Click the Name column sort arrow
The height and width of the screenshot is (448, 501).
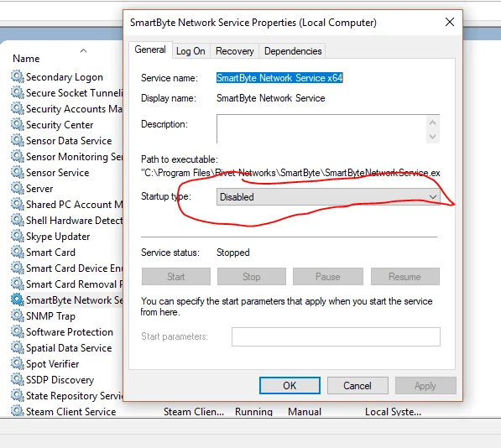coord(84,50)
